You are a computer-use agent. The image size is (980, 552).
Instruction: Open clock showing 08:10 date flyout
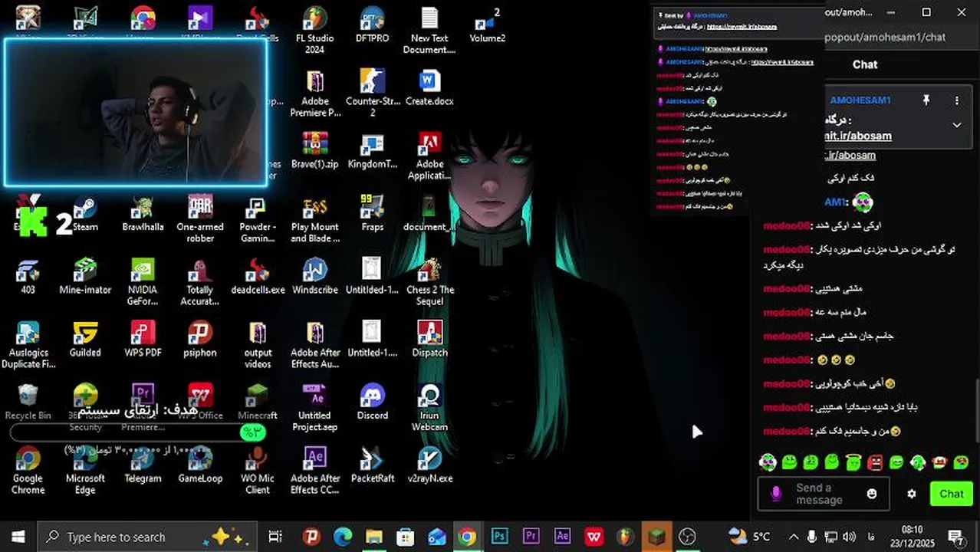(x=913, y=537)
